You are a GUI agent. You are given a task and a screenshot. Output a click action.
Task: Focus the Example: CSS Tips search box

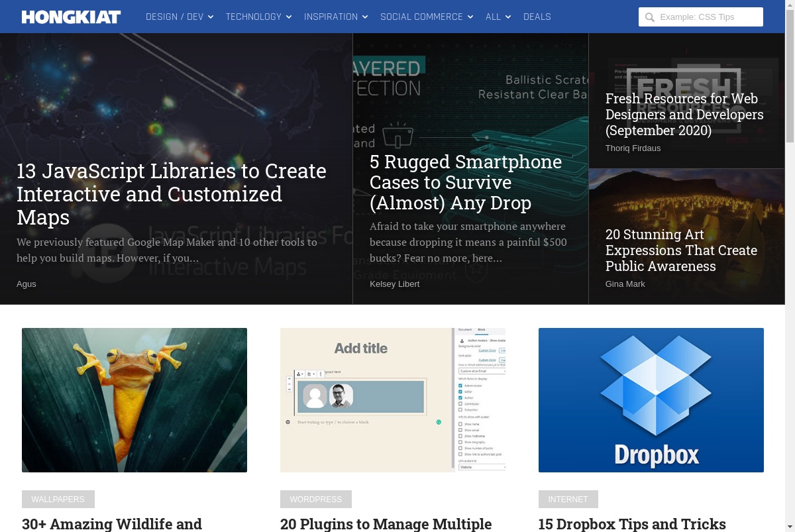(x=701, y=17)
